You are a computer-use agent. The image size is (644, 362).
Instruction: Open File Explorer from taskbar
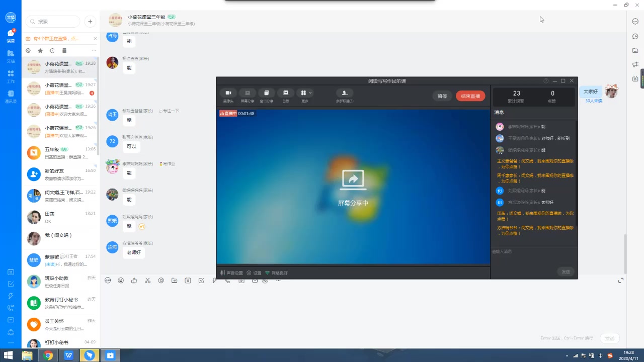coord(28,355)
